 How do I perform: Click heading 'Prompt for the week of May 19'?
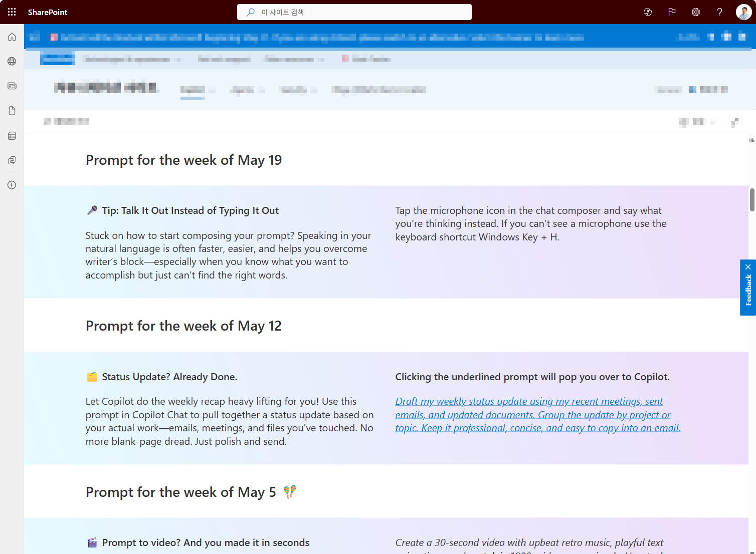click(183, 160)
